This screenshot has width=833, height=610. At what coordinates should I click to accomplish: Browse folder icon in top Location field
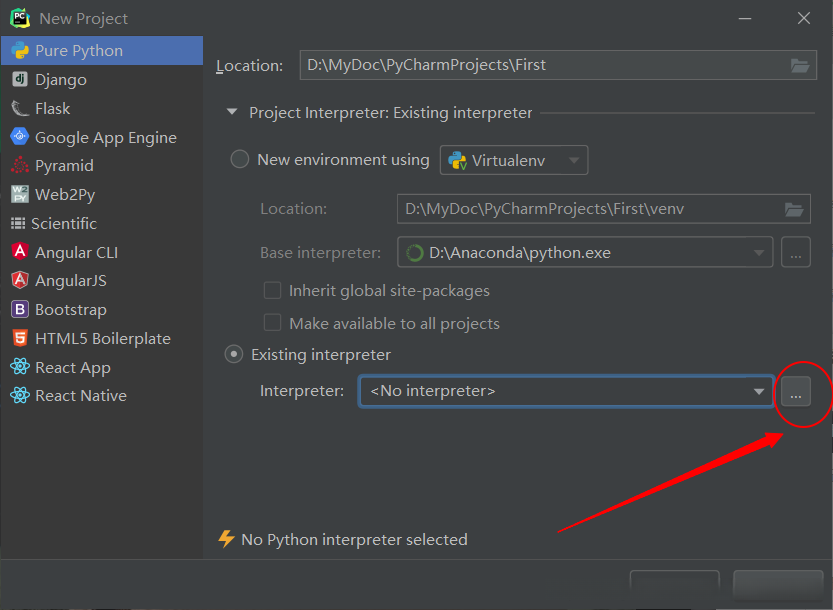[x=799, y=65]
